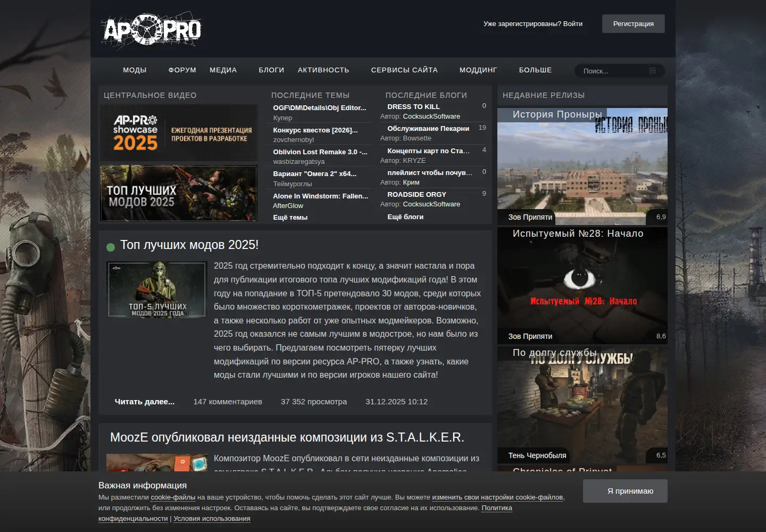
Task: Open topic OGF\DM\Details\Obj Editor
Action: point(320,107)
